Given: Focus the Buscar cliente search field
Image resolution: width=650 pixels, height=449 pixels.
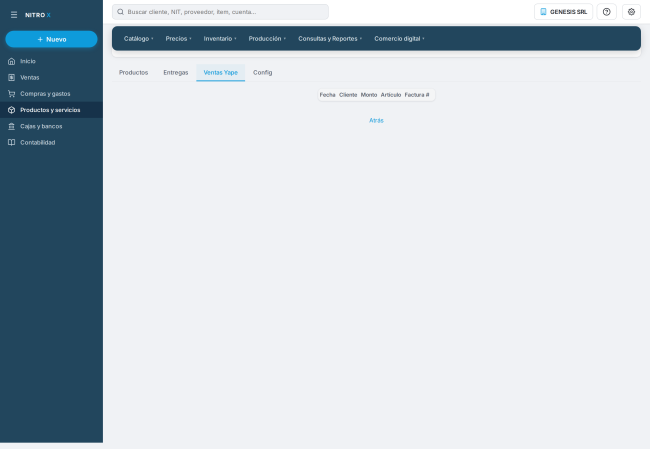Looking at the screenshot, I should [x=220, y=12].
